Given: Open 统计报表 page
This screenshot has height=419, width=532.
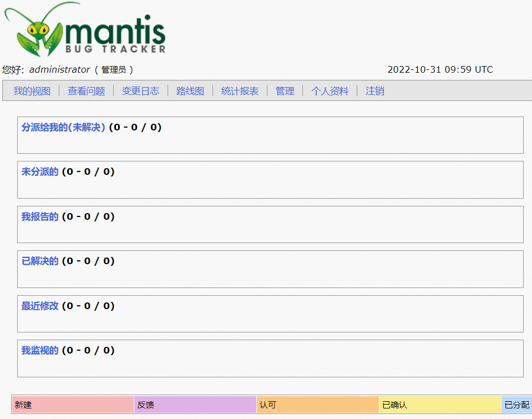Looking at the screenshot, I should point(239,91).
